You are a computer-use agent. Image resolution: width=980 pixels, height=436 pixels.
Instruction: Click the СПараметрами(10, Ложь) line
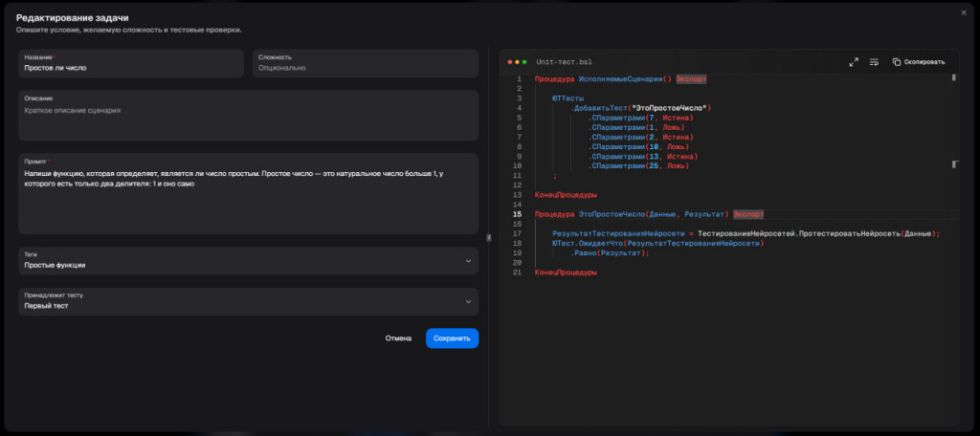(638, 147)
